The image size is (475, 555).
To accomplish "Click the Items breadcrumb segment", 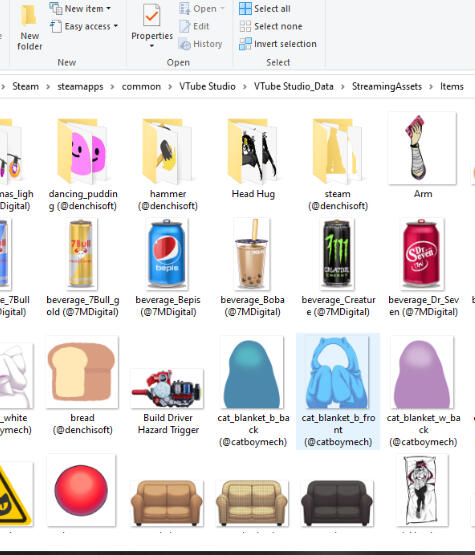I will (452, 86).
